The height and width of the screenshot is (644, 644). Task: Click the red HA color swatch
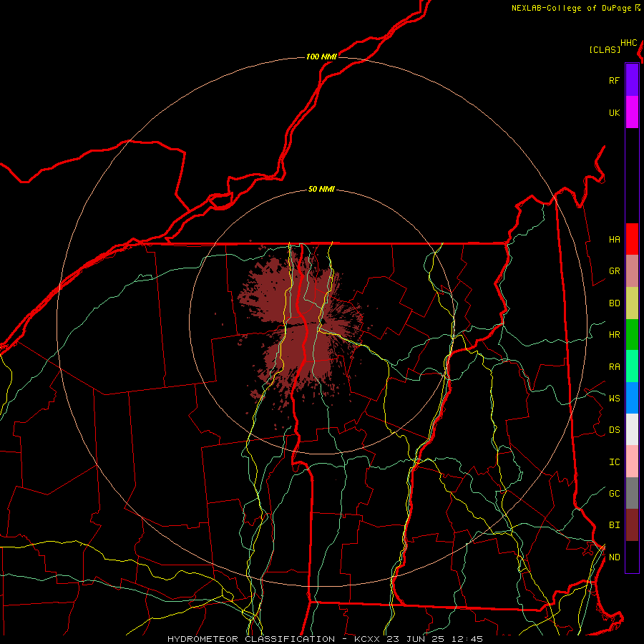(632, 239)
